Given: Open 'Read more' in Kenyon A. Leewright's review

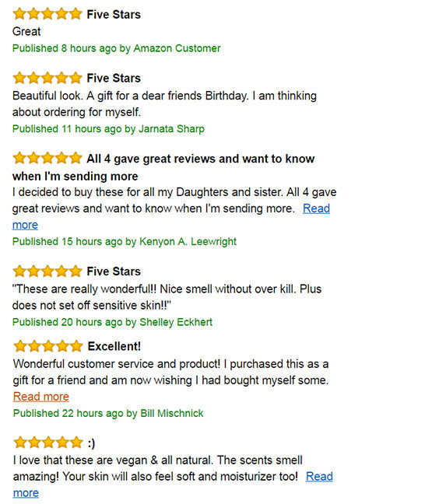Looking at the screenshot, I should (316, 208).
